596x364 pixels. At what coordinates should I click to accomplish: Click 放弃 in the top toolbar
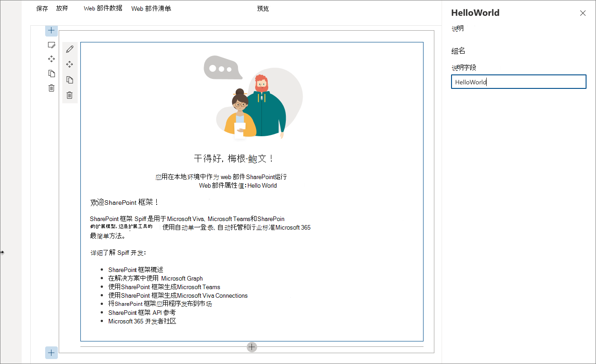[x=62, y=9]
